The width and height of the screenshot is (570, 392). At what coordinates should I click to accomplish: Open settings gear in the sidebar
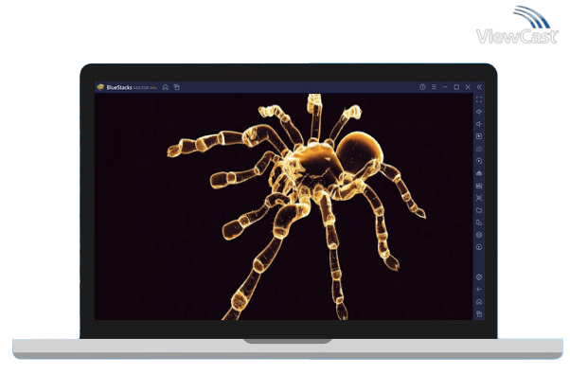point(479,277)
